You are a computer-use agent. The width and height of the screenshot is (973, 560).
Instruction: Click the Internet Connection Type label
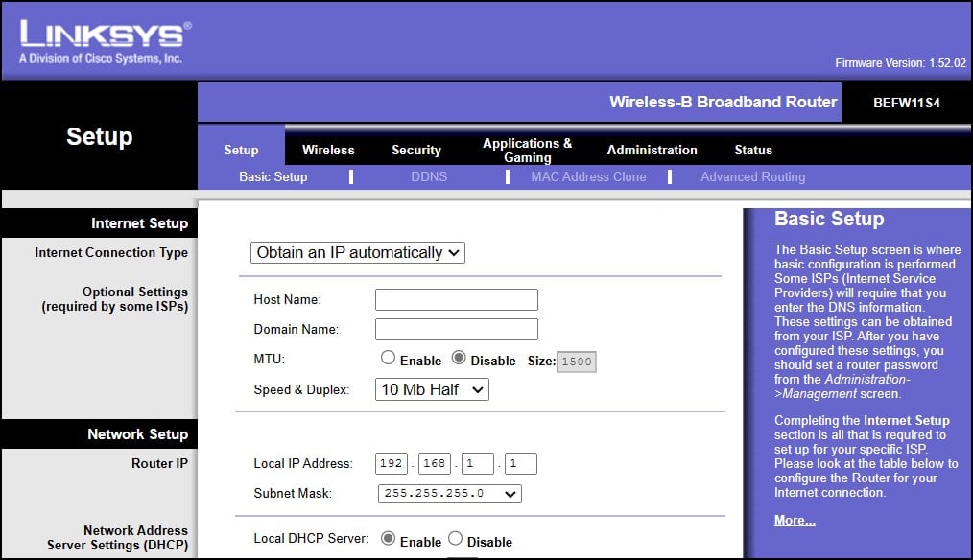111,252
